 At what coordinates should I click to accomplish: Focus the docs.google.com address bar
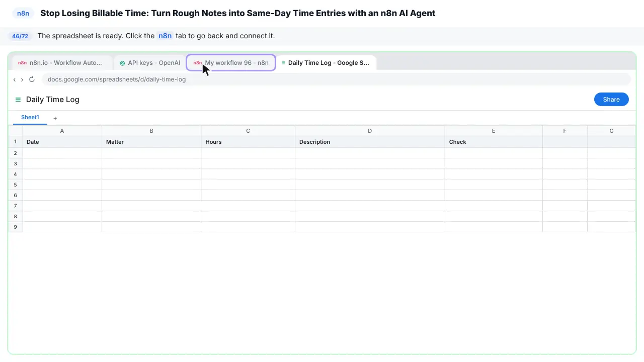pyautogui.click(x=336, y=79)
